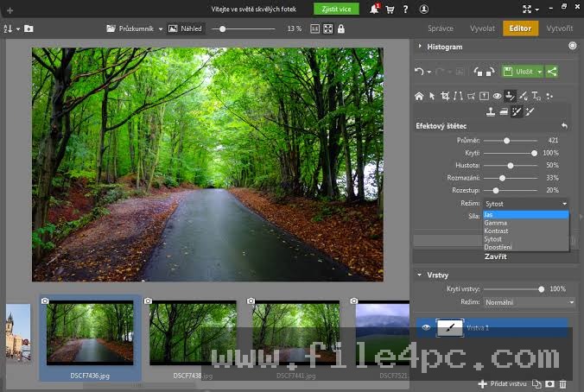Open the undo history dropdown arrow
584x392 pixels.
pos(429,72)
